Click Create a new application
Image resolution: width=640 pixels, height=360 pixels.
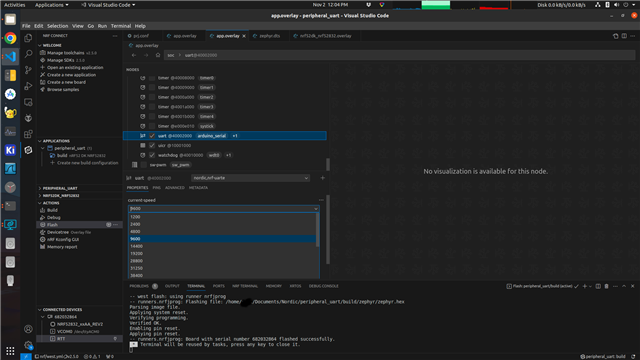(x=71, y=75)
